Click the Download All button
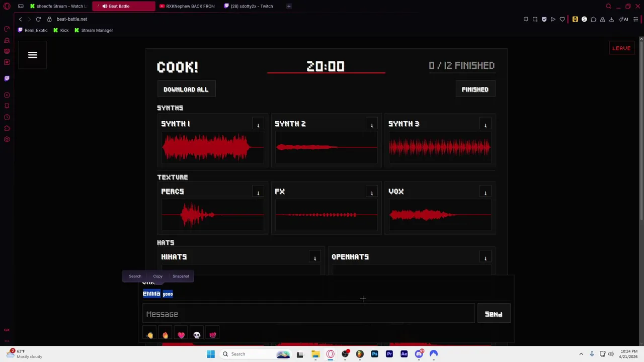 (x=186, y=89)
